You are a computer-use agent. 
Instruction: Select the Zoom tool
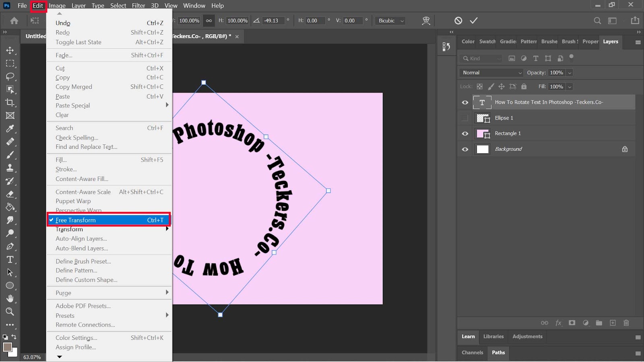[10, 312]
